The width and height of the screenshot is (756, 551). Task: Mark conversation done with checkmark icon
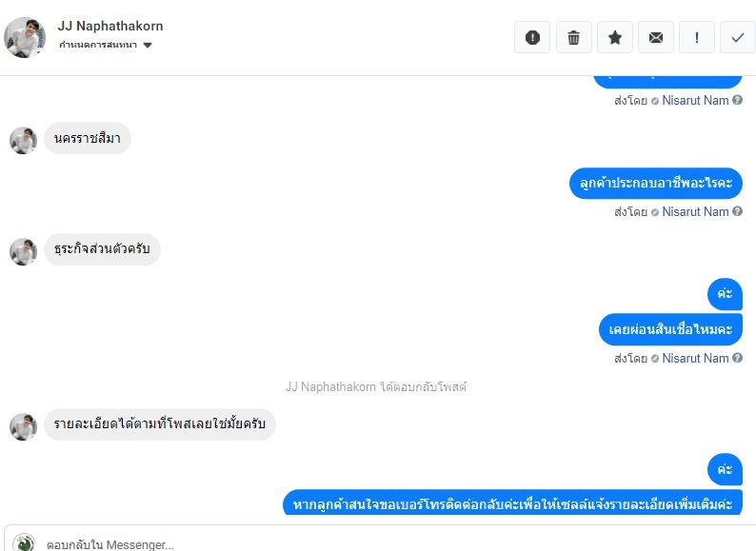(738, 38)
